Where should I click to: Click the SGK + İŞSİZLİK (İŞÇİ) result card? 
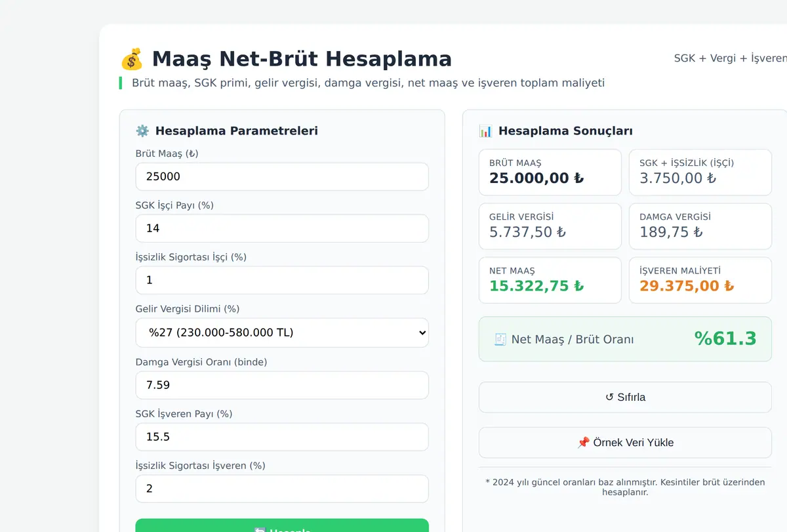(700, 173)
